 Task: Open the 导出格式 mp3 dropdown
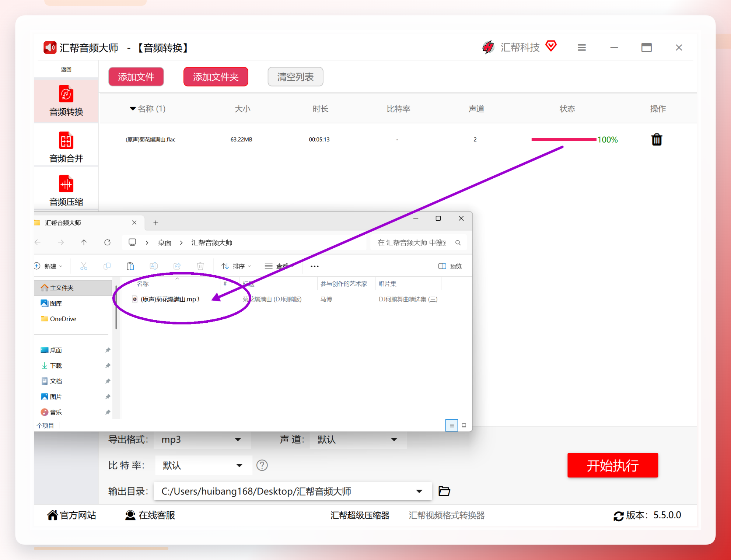tap(202, 440)
